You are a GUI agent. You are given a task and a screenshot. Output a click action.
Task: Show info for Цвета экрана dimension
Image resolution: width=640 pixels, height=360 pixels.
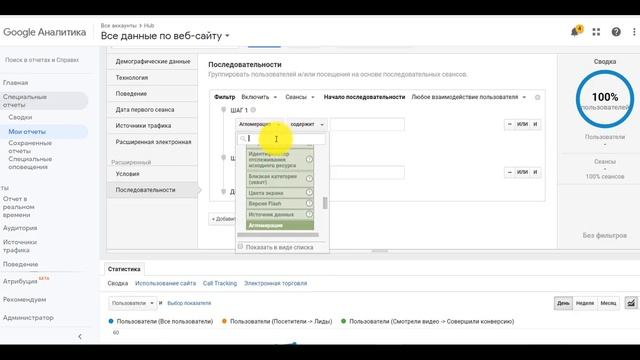pyautogui.click(x=309, y=192)
